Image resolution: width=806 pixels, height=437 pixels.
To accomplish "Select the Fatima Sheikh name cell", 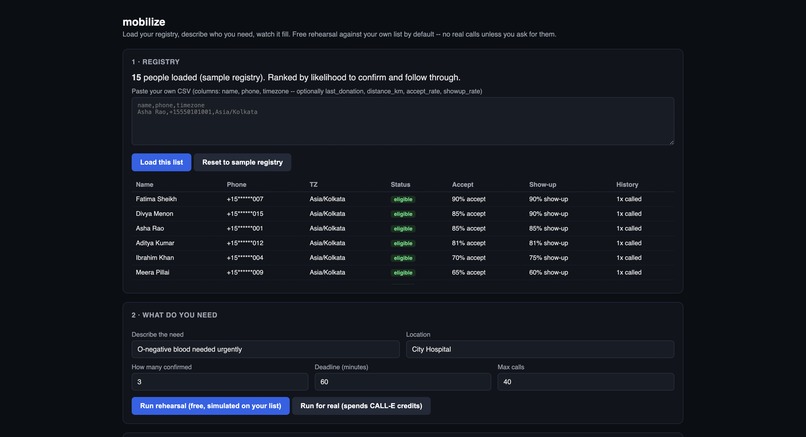I will coord(156,199).
